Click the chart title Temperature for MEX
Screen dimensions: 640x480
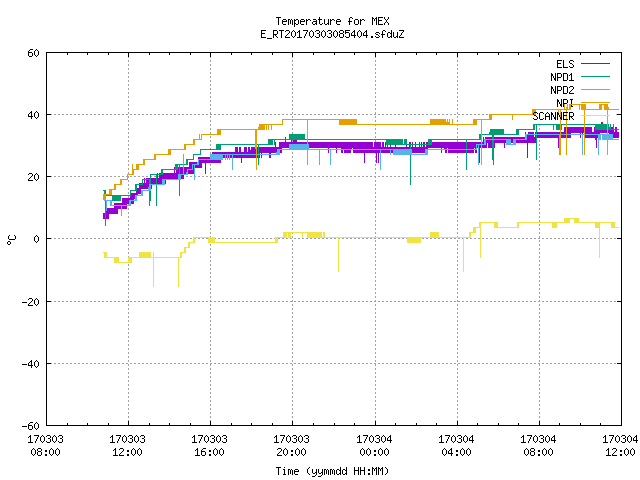(332, 21)
